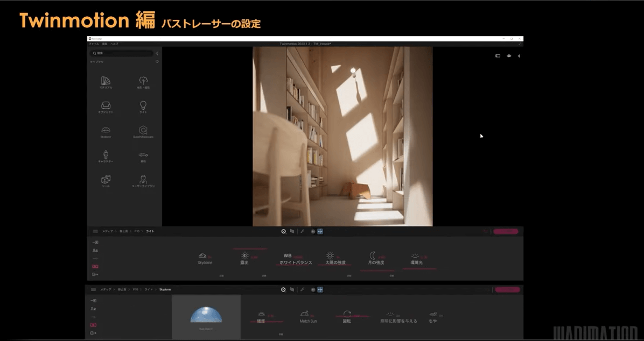The image size is (644, 341).
Task: Click the Skydome 強度 intensity slider
Action: (267, 322)
